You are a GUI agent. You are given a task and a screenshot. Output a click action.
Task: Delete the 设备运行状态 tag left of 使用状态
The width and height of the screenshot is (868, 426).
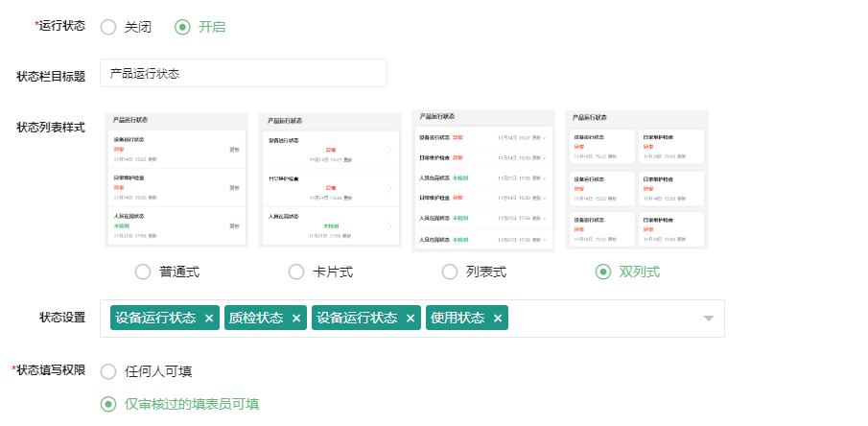click(x=411, y=319)
